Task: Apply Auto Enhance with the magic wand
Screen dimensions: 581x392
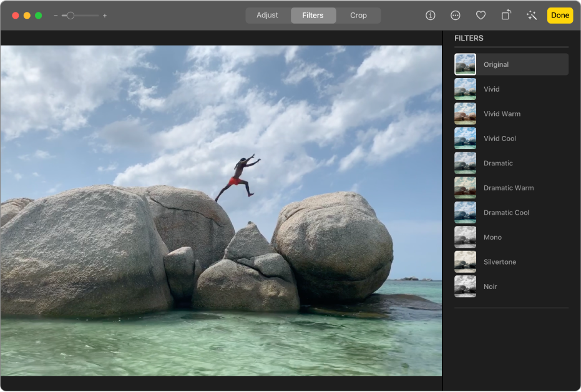Action: point(531,15)
